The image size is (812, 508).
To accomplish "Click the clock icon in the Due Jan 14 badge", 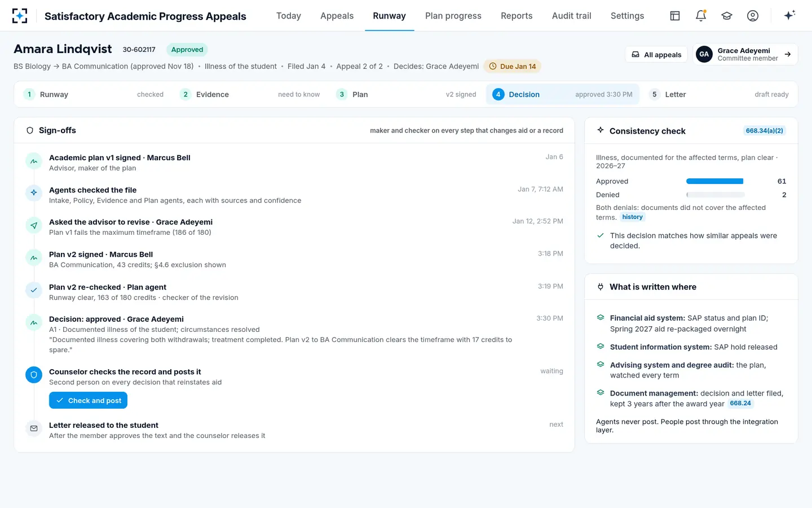I will pyautogui.click(x=493, y=66).
